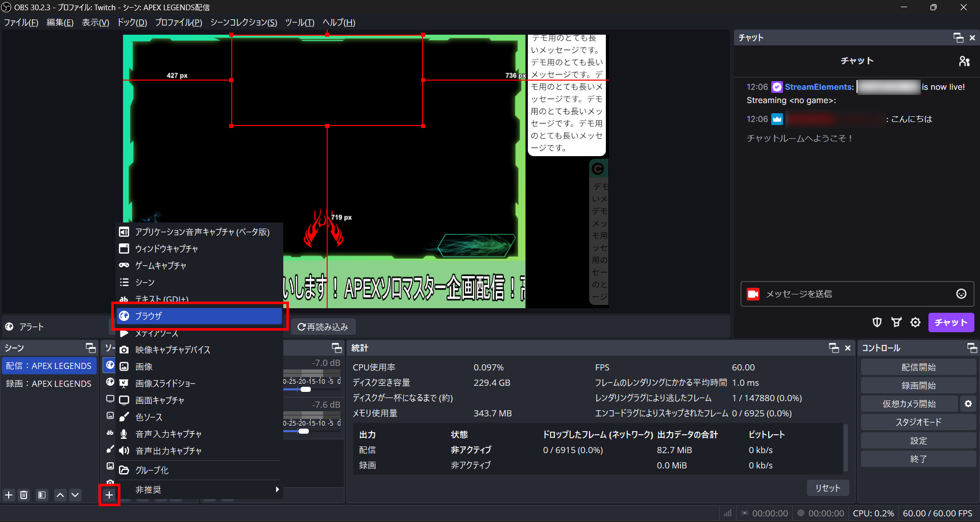980x522 pixels.
Task: Click the add scene plus button
Action: coord(9,495)
